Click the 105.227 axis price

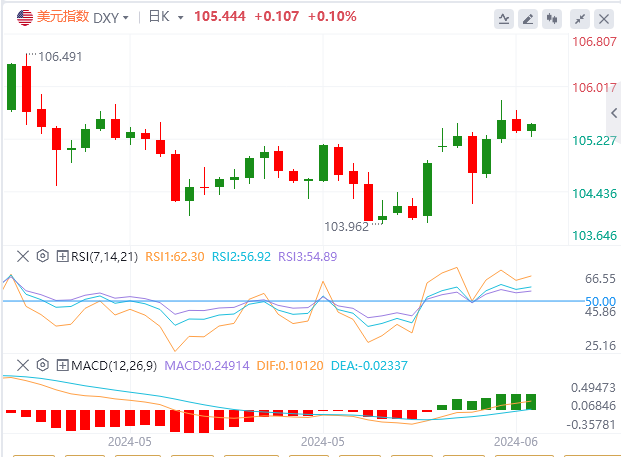[x=594, y=141]
